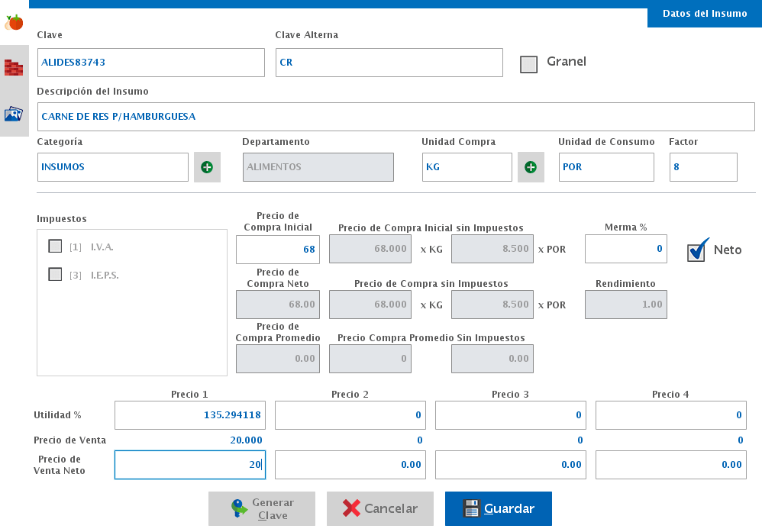Screen dimensions: 762x532
Task: Click the Clave Alterna text field
Action: (389, 63)
